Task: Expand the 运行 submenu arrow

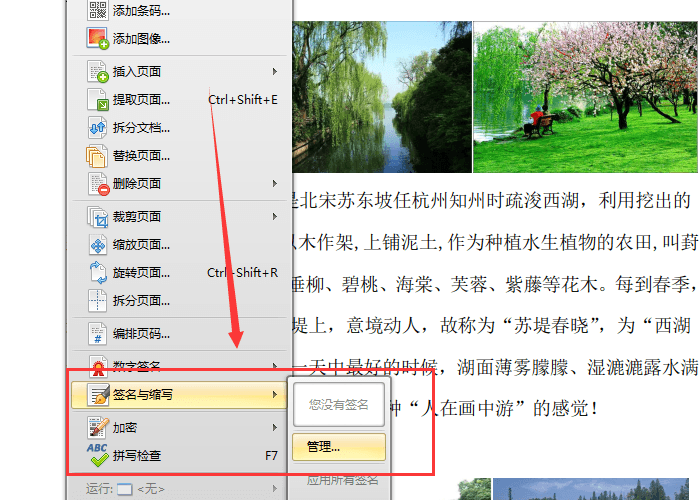Action: pos(275,489)
